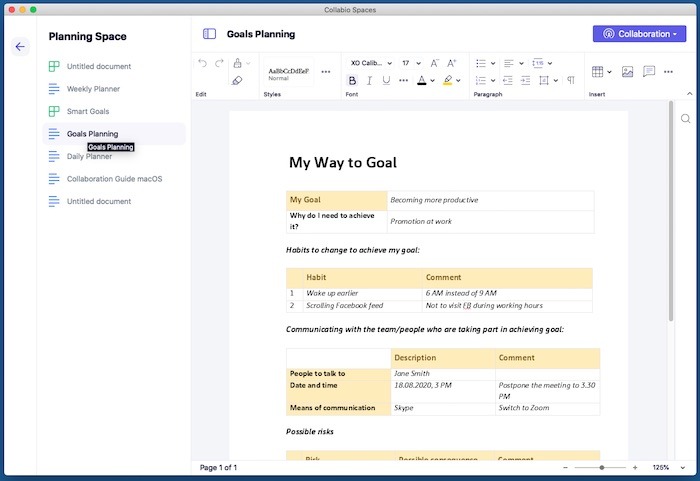This screenshot has height=481, width=700.
Task: Open Weekly Planner document in sidebar
Action: tap(93, 89)
